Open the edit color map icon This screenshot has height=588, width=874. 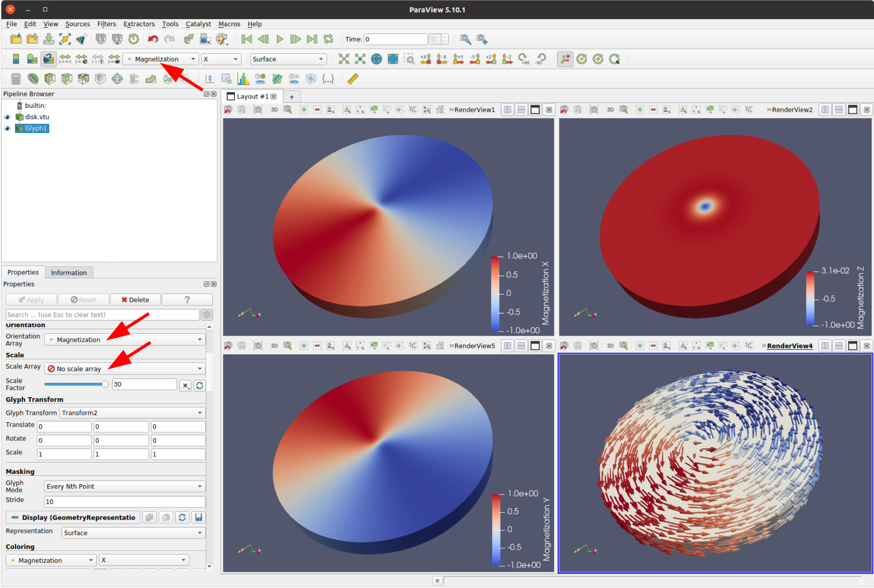[x=32, y=59]
